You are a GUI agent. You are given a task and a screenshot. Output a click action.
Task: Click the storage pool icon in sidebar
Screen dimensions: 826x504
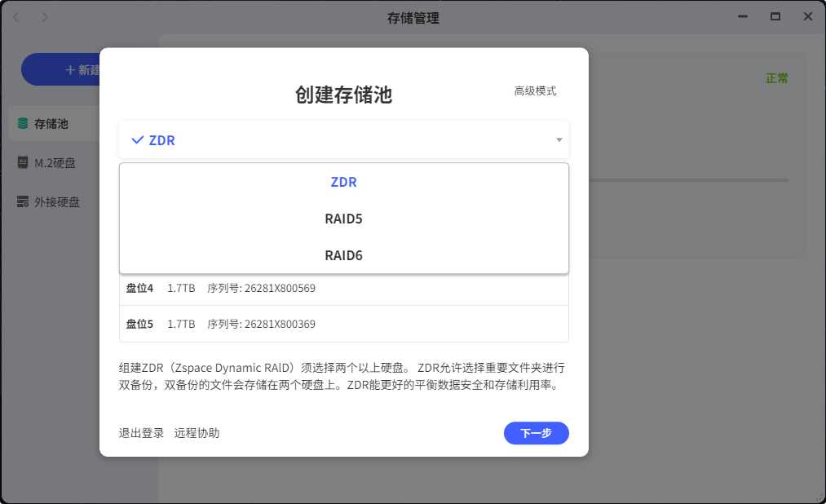(x=23, y=123)
